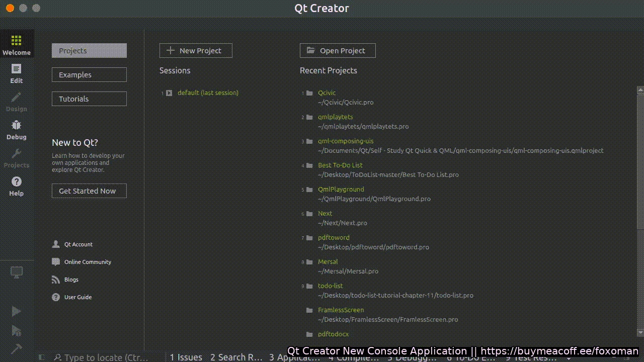
Task: Open recent project QmlPlayground
Action: [341, 189]
